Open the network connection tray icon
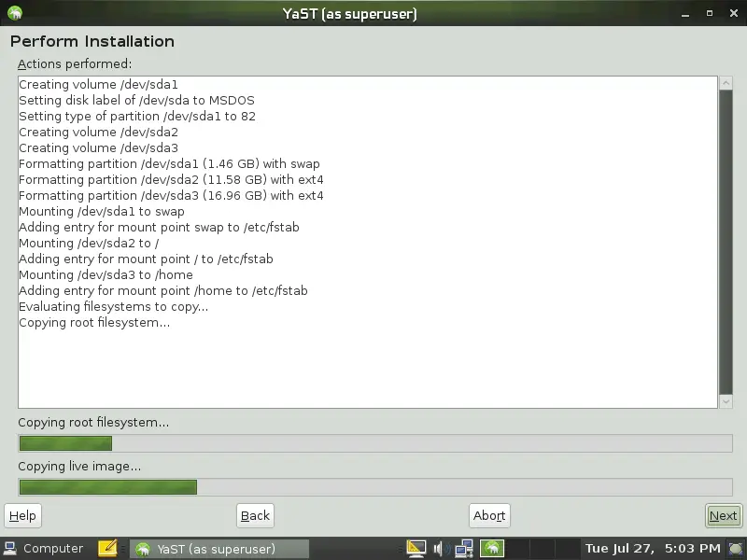 (464, 549)
